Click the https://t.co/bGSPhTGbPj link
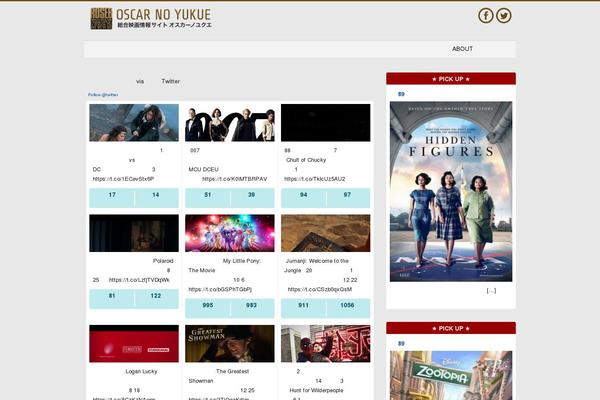600x400 pixels. pos(220,289)
